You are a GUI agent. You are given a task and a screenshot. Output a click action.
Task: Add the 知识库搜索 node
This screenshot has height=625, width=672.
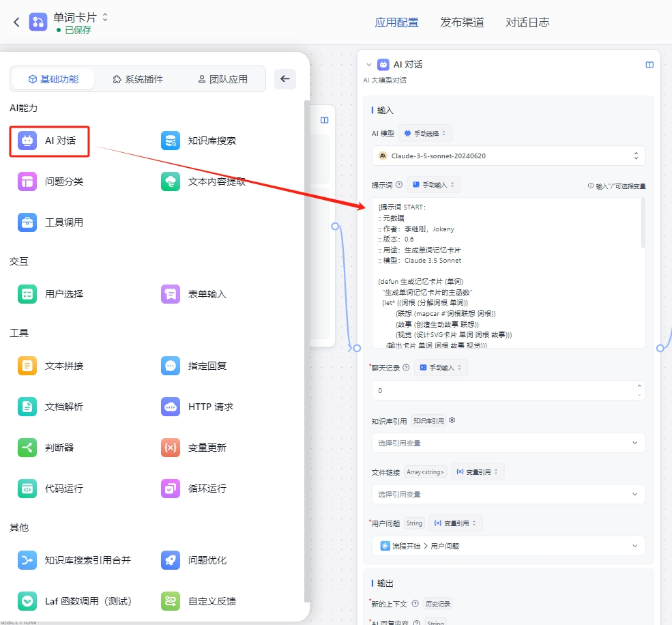199,141
